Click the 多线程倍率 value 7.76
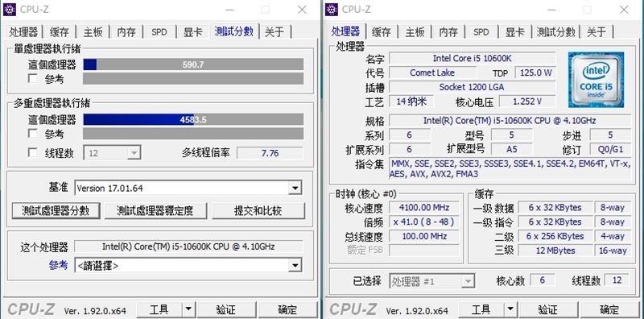This screenshot has height=319, width=644. coord(270,153)
